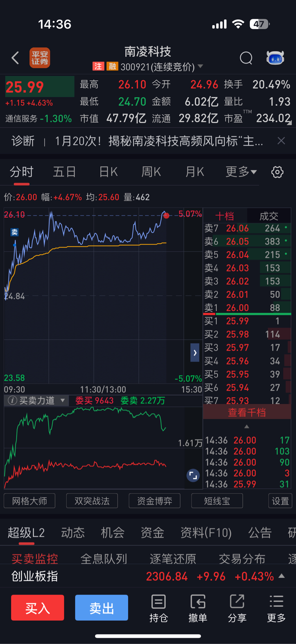Open the Ping An Securities logo

click(40, 58)
